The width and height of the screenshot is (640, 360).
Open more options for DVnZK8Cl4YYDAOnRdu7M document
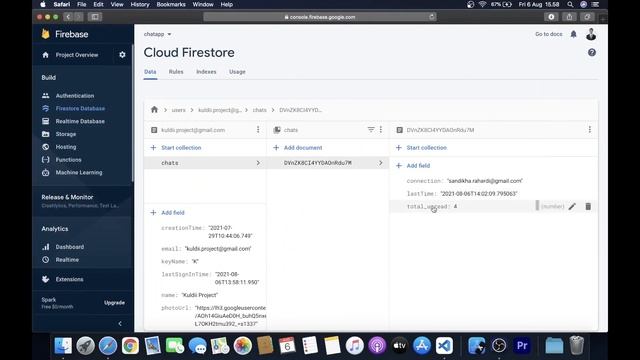[x=590, y=129]
